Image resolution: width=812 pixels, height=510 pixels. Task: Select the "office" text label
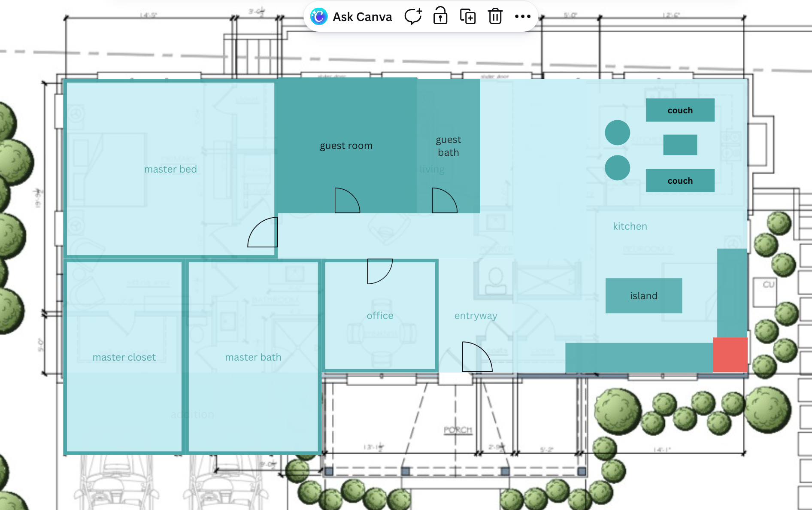pyautogui.click(x=380, y=316)
